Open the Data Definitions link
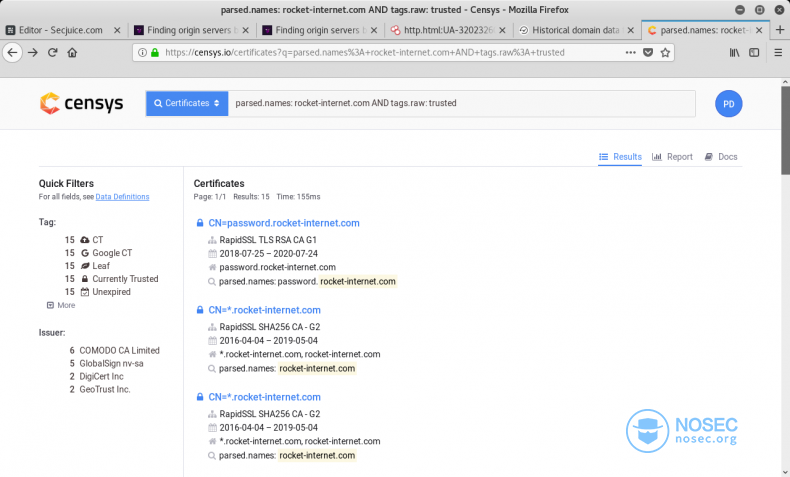 [x=122, y=197]
